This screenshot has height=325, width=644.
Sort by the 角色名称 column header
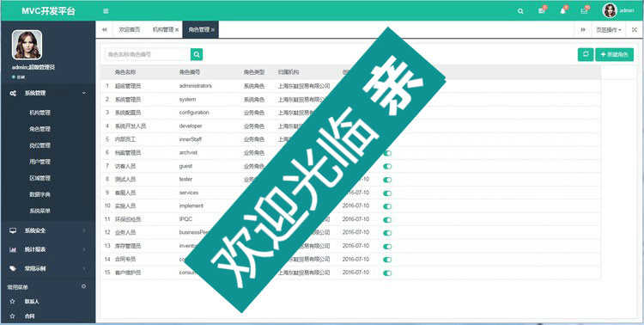click(125, 72)
